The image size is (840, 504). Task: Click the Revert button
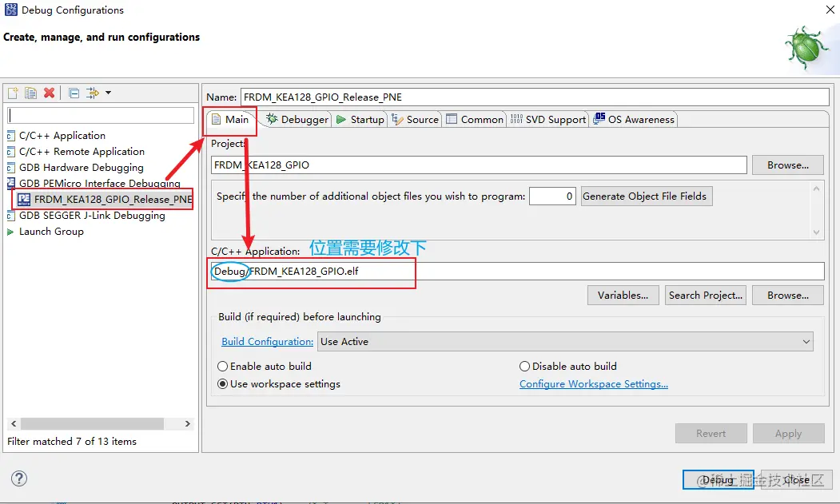[711, 433]
